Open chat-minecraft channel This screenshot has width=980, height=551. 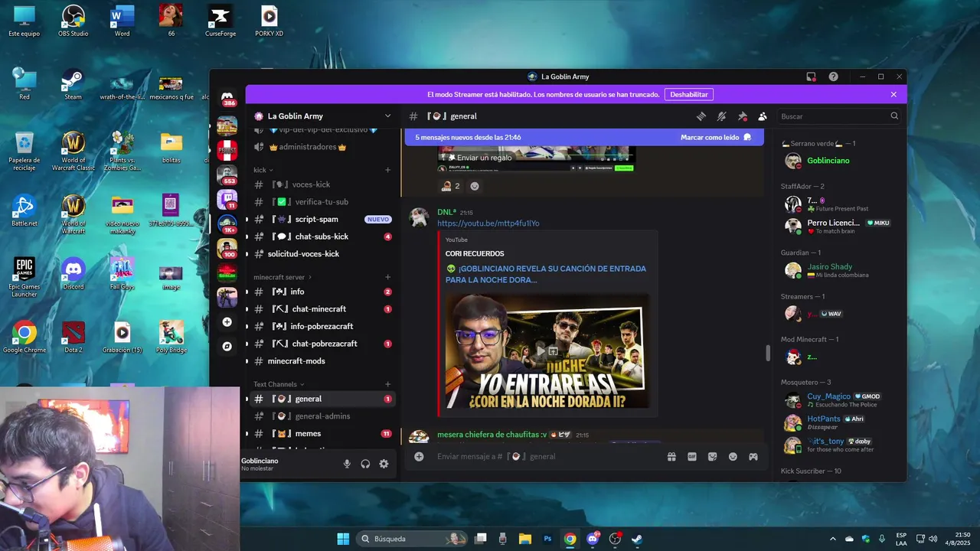tap(322, 309)
